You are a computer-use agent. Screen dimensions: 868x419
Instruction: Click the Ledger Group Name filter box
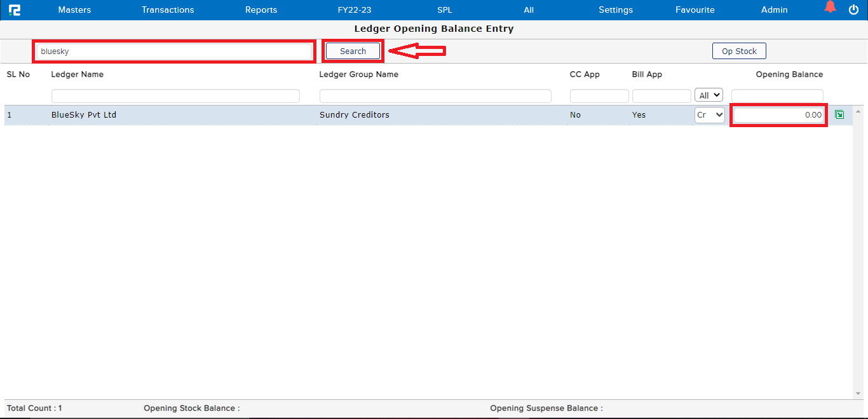(x=435, y=96)
